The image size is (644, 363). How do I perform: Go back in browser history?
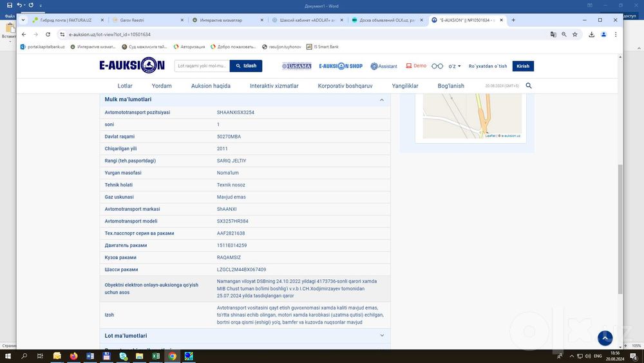coord(24,35)
